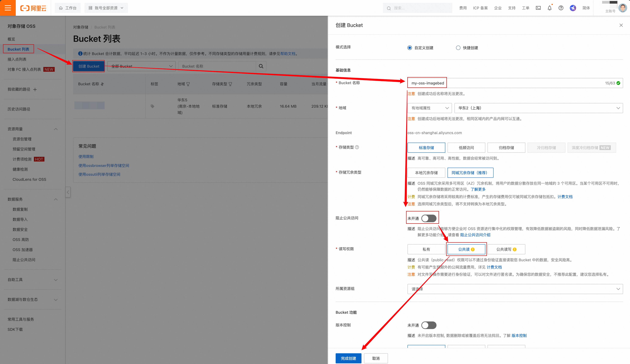Screen dimensions: 630x364
Task: Go to the workbench
Action: pos(68,8)
